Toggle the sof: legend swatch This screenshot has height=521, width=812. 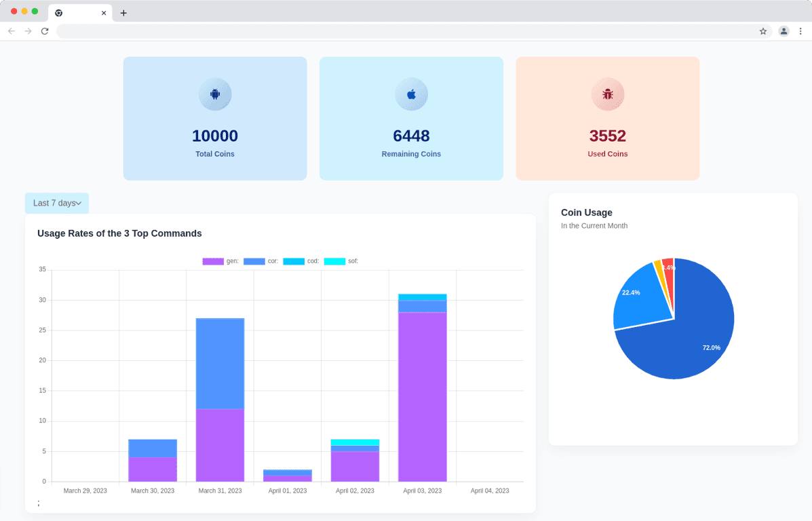334,261
